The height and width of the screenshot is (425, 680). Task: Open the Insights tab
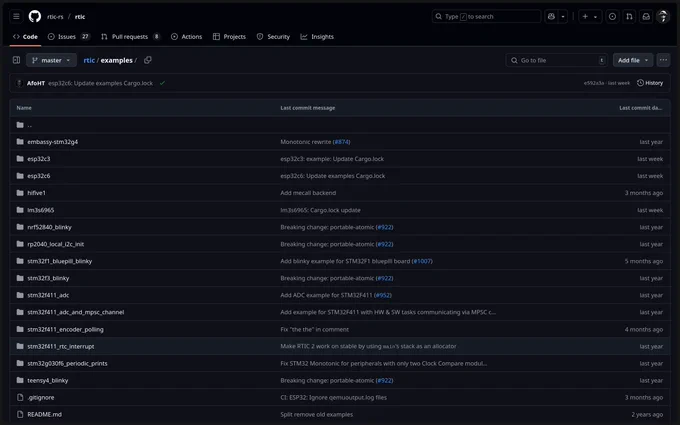pyautogui.click(x=317, y=37)
